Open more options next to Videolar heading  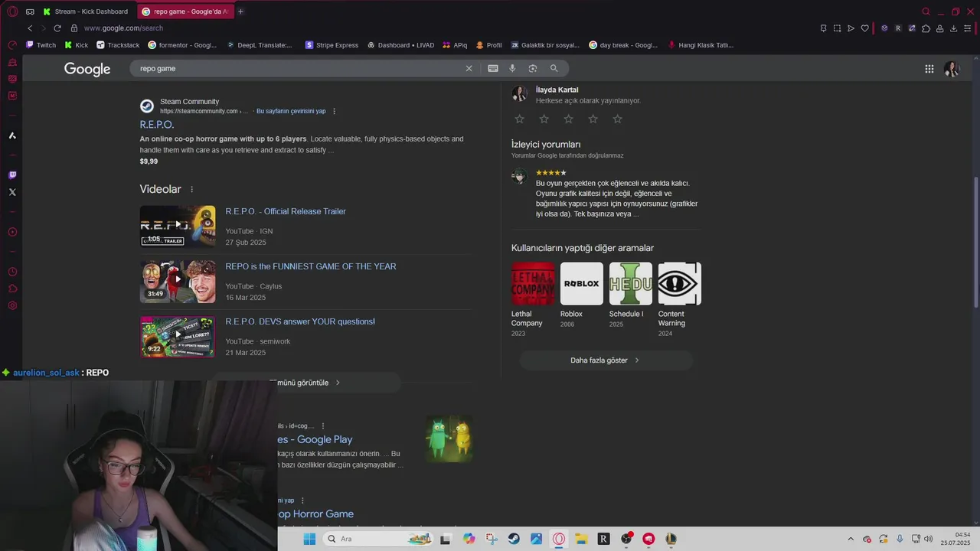point(192,189)
